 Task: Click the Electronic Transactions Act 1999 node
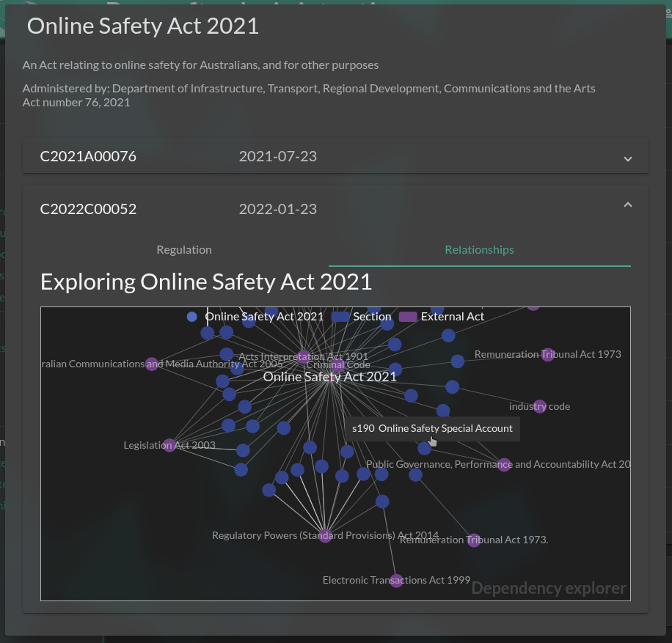click(396, 581)
